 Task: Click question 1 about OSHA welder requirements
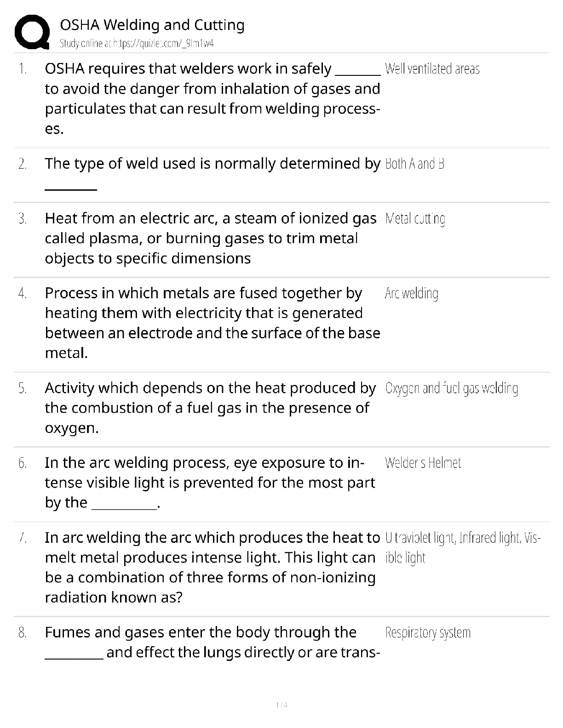click(212, 98)
